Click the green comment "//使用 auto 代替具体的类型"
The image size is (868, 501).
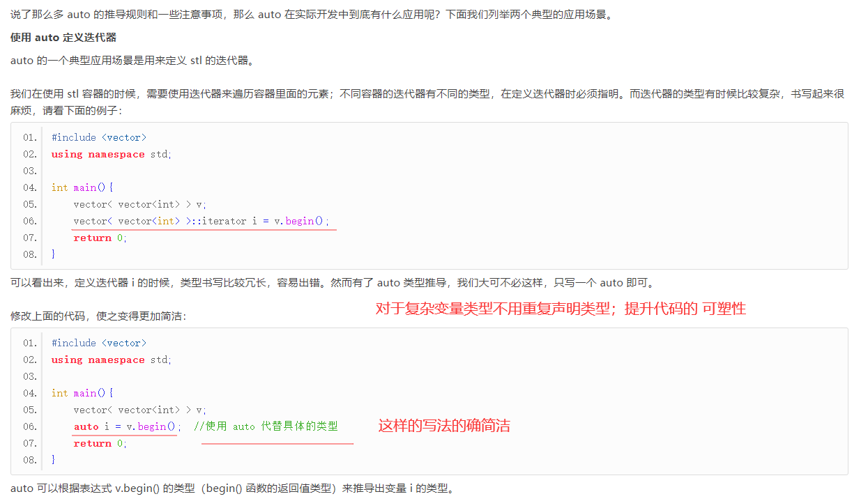(x=266, y=426)
